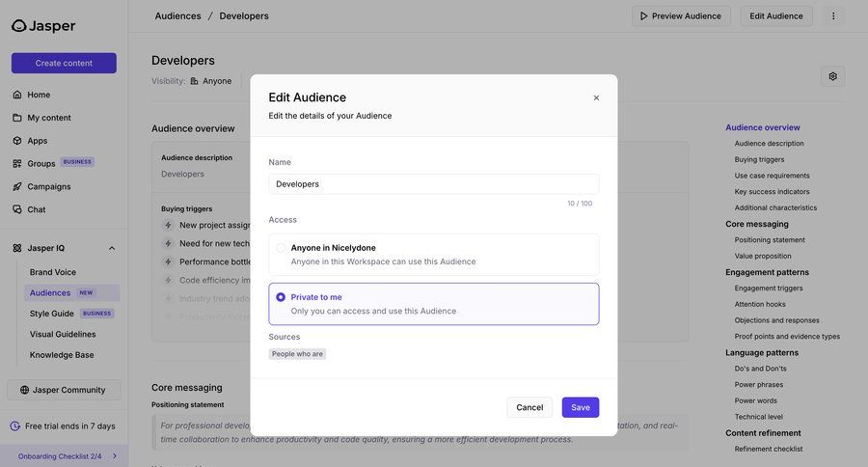Image resolution: width=868 pixels, height=467 pixels.
Task: Close the Edit Audience dialog with X
Action: tap(596, 98)
